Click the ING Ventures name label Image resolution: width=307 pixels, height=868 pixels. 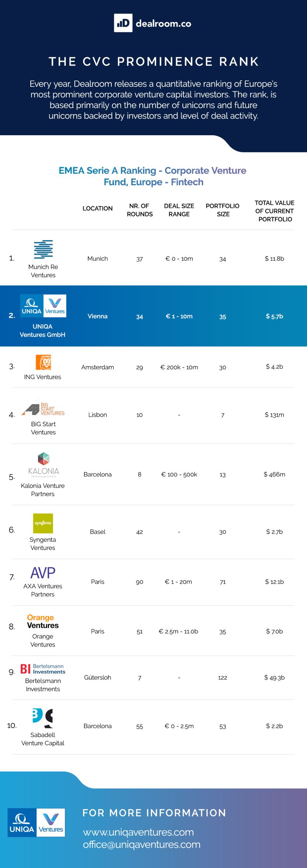43,377
